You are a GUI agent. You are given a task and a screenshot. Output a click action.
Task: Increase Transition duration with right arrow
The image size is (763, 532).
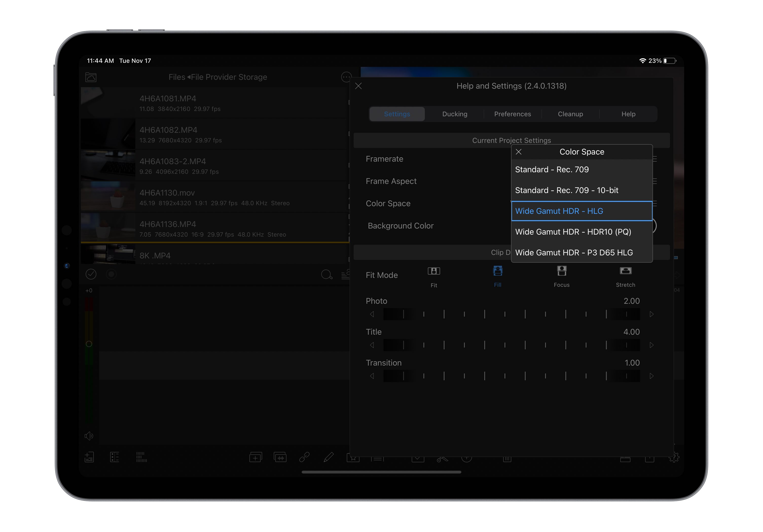coord(651,376)
